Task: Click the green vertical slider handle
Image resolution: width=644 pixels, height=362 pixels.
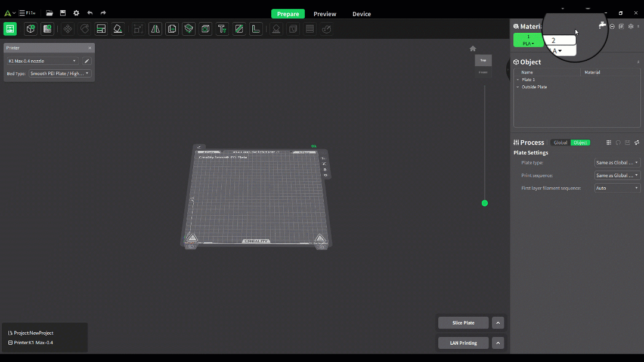Action: tap(485, 203)
